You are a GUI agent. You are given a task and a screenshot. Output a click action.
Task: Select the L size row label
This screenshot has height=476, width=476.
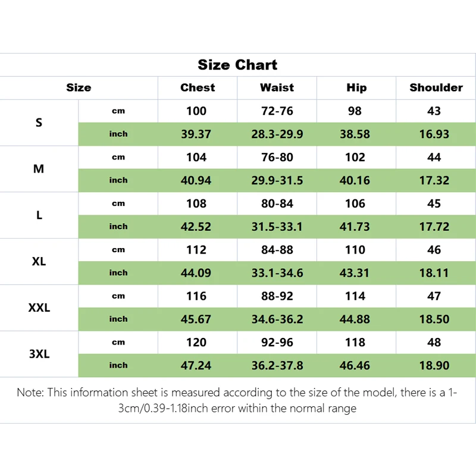39,215
